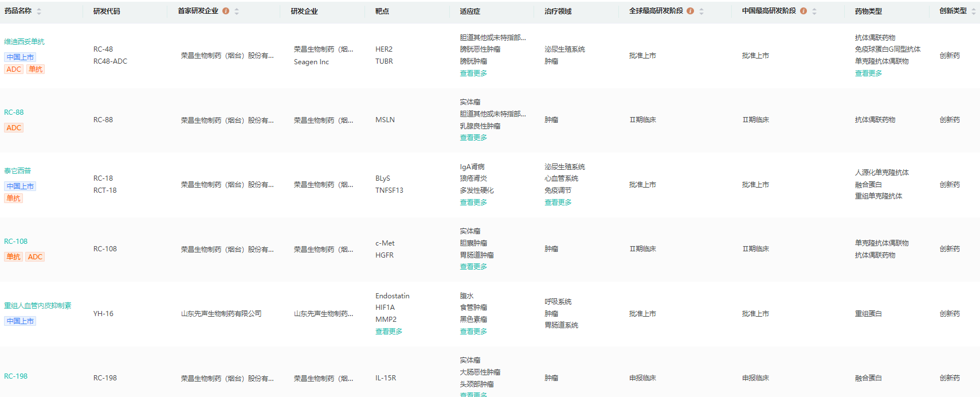Click info icon beside 首家研发企业 header
This screenshot has height=397, width=980.
pyautogui.click(x=226, y=11)
